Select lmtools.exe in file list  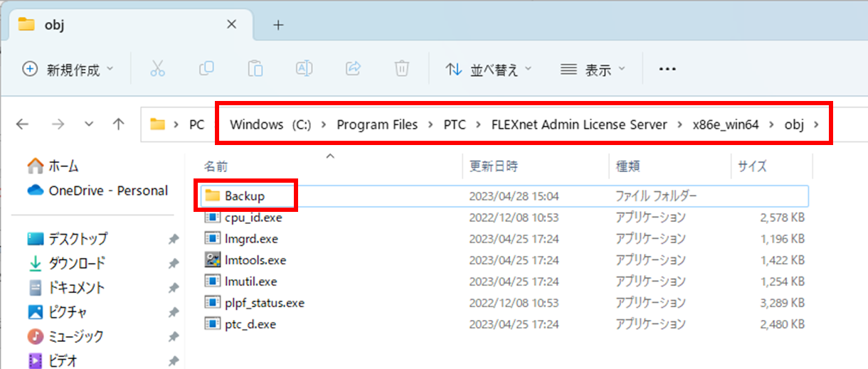point(255,260)
